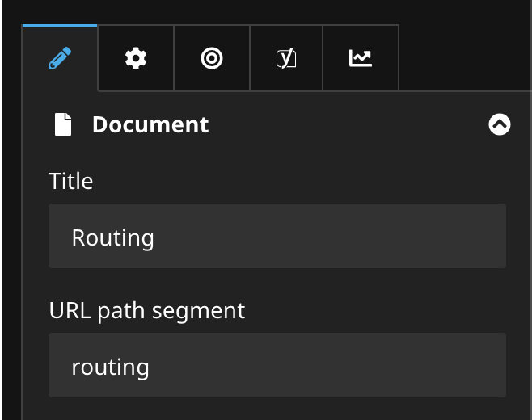Image resolution: width=532 pixels, height=420 pixels.
Task: Click blank header space left of chevron
Action: pyautogui.click(x=348, y=124)
